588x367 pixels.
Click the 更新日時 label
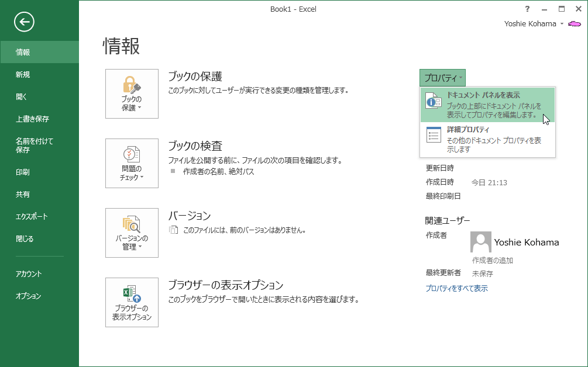[439, 168]
